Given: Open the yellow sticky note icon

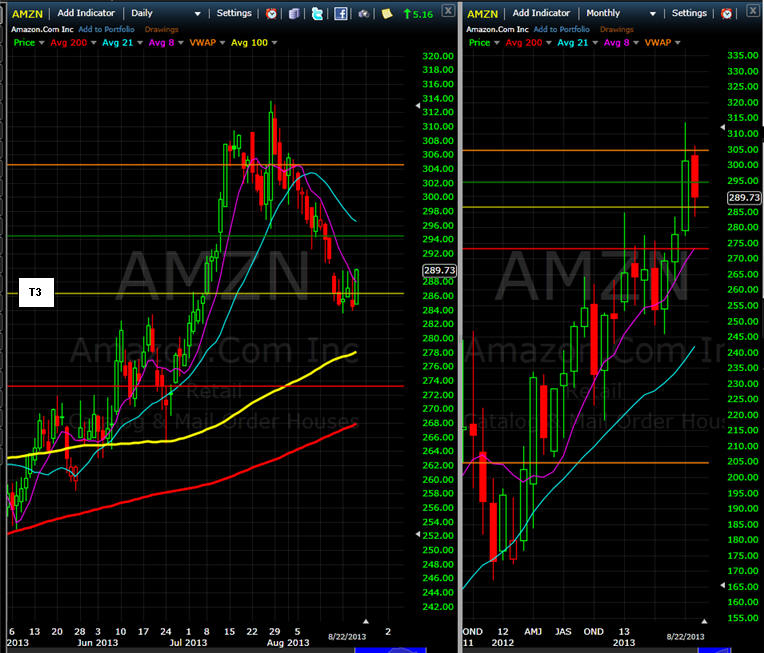Looking at the screenshot, I should (387, 14).
